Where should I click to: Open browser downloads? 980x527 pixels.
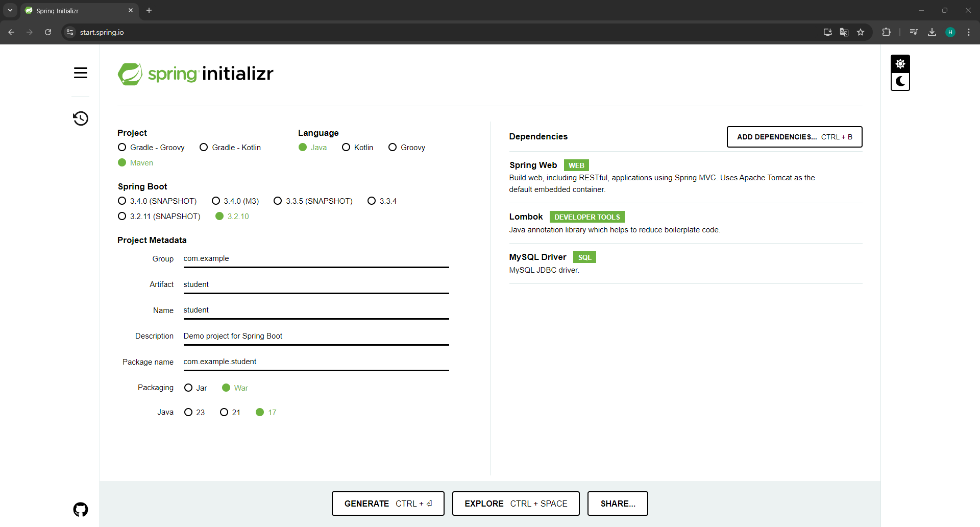pyautogui.click(x=932, y=32)
